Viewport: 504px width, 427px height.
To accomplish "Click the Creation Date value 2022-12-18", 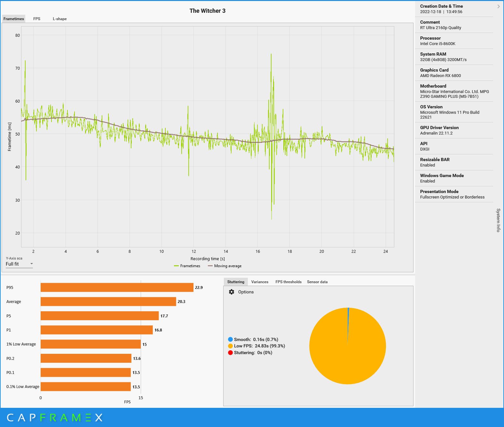I will pyautogui.click(x=430, y=12).
